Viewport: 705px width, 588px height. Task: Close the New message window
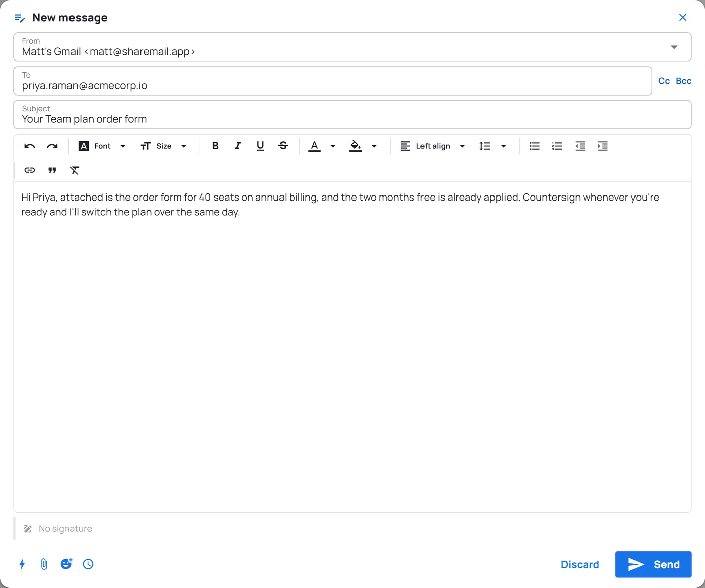tap(683, 18)
